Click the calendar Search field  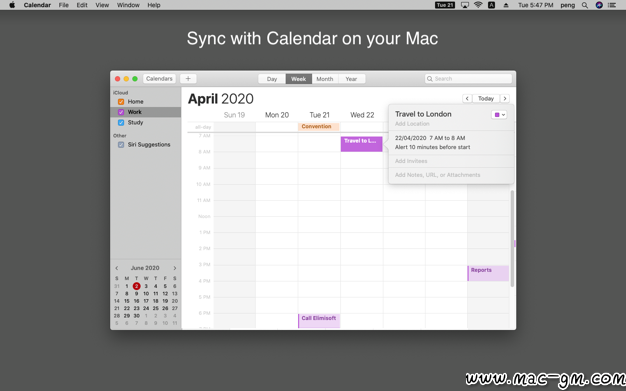coord(468,79)
